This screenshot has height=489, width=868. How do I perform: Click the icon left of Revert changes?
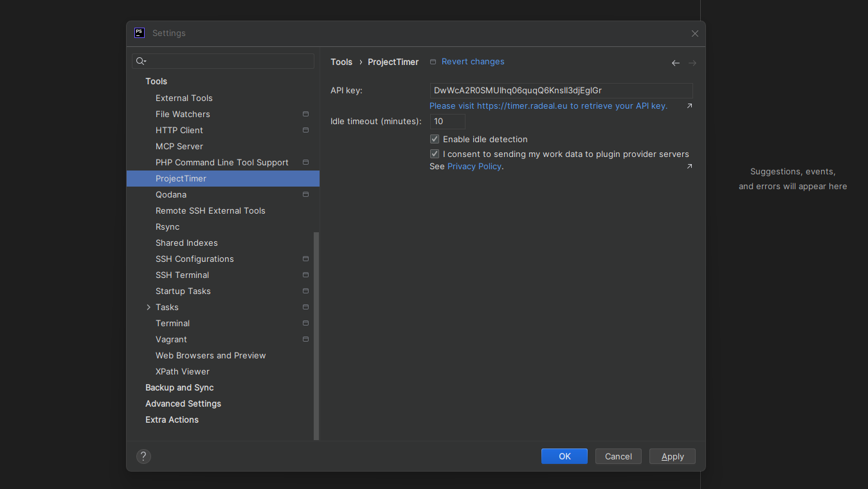[x=433, y=62]
